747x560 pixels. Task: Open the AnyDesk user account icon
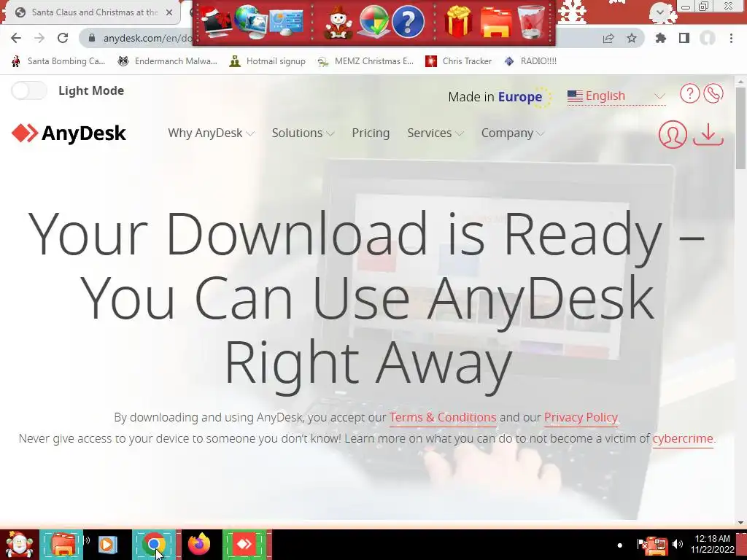[673, 134]
